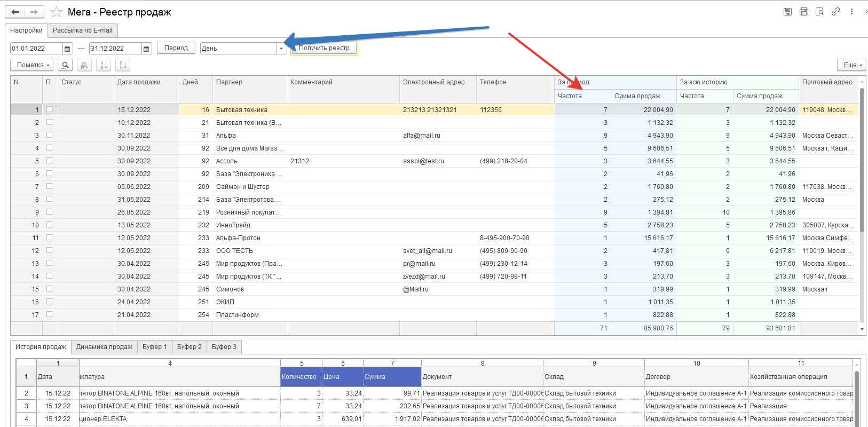Click the cancel search toolbar icon
868x427 pixels.
click(x=84, y=65)
